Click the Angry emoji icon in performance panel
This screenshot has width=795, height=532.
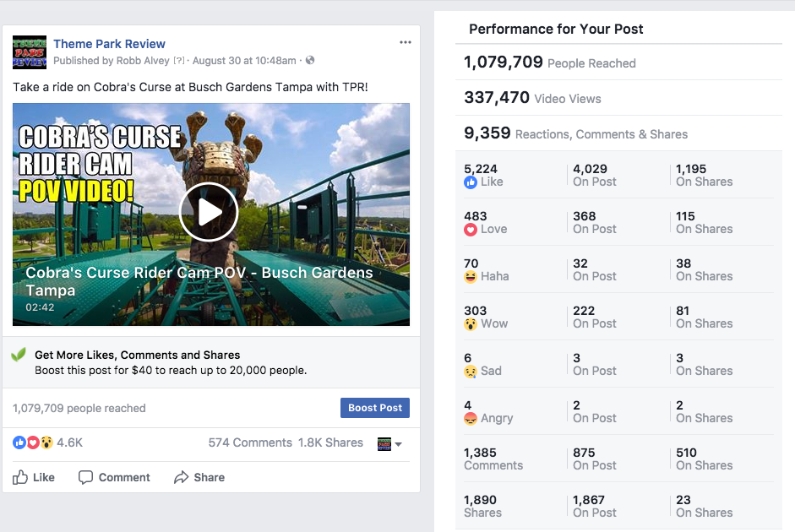(471, 419)
